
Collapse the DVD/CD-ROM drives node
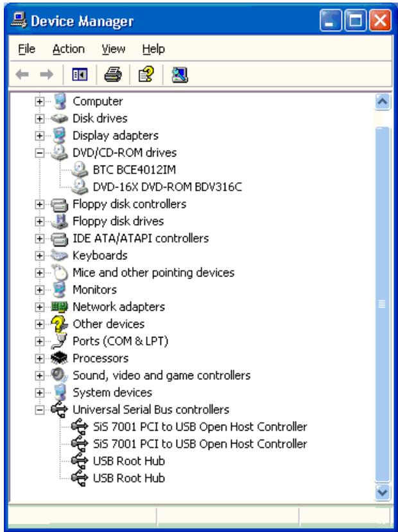click(x=40, y=153)
